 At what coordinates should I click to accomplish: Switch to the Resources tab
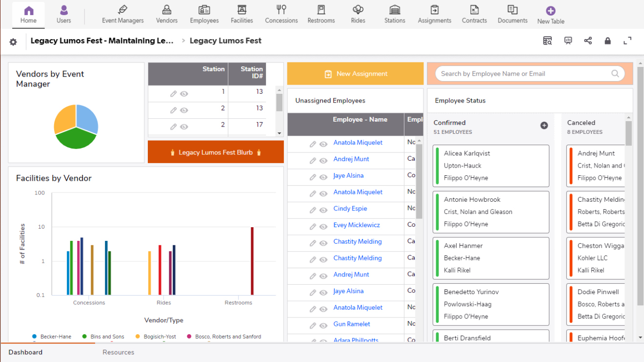coord(118,352)
